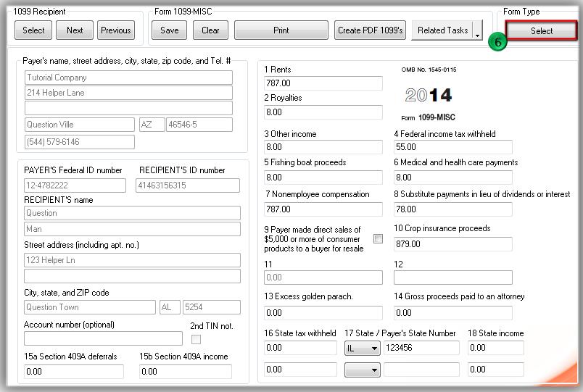The width and height of the screenshot is (583, 392).
Task: Click Fishing boat proceeds field
Action: [323, 178]
